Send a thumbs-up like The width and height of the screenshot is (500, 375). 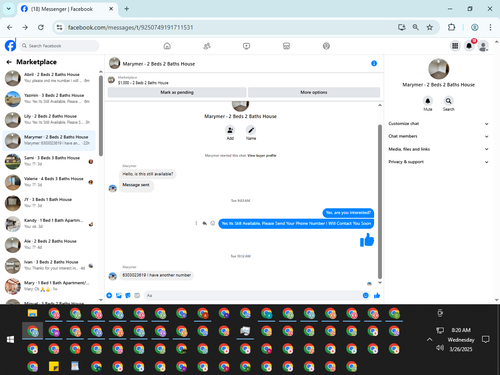(x=377, y=295)
